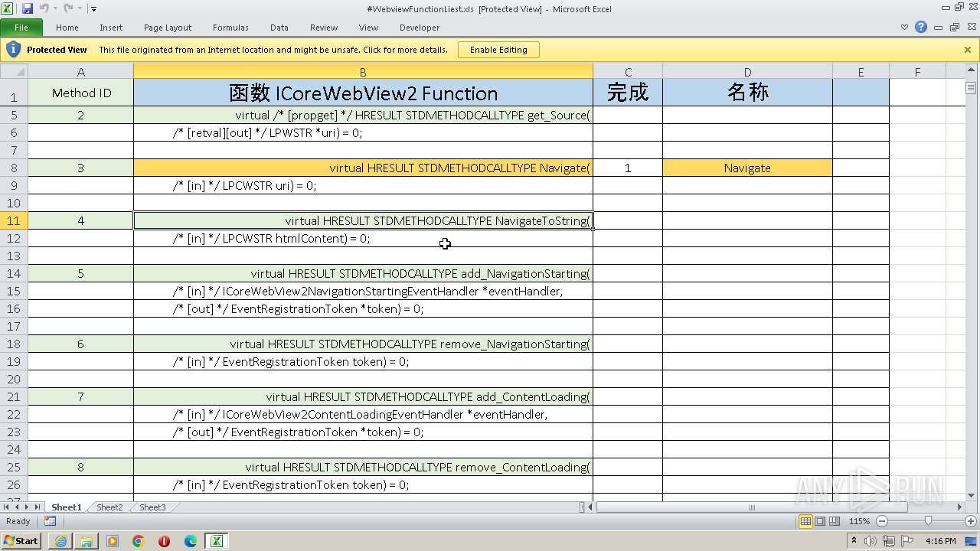980x551 pixels.
Task: Click Enable Editing button
Action: (x=498, y=50)
